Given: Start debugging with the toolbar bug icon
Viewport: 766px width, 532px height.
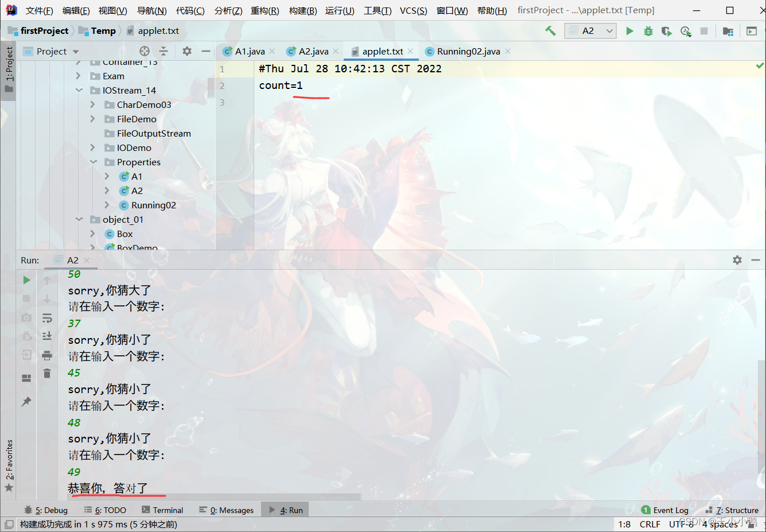Looking at the screenshot, I should [x=648, y=31].
